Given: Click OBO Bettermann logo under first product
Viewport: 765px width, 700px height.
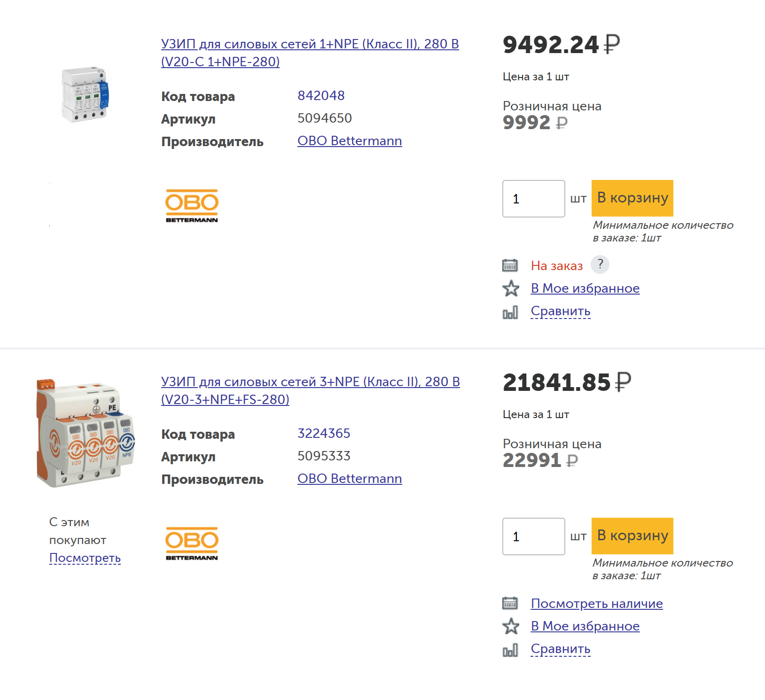Looking at the screenshot, I should pyautogui.click(x=192, y=206).
